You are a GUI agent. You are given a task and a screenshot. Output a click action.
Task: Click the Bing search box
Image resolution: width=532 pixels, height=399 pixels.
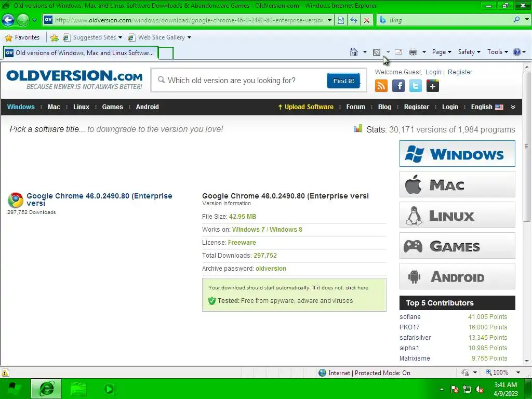coord(448,20)
